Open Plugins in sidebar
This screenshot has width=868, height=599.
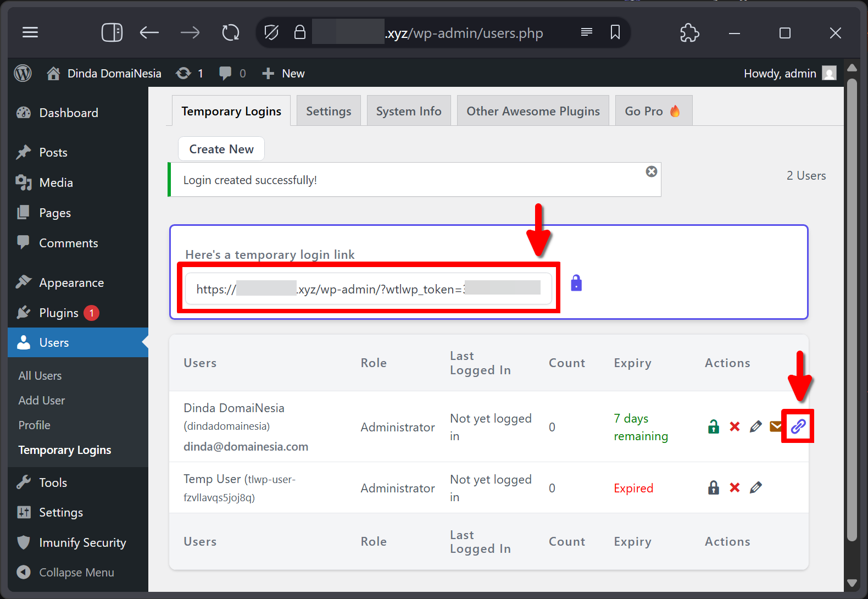pyautogui.click(x=78, y=313)
